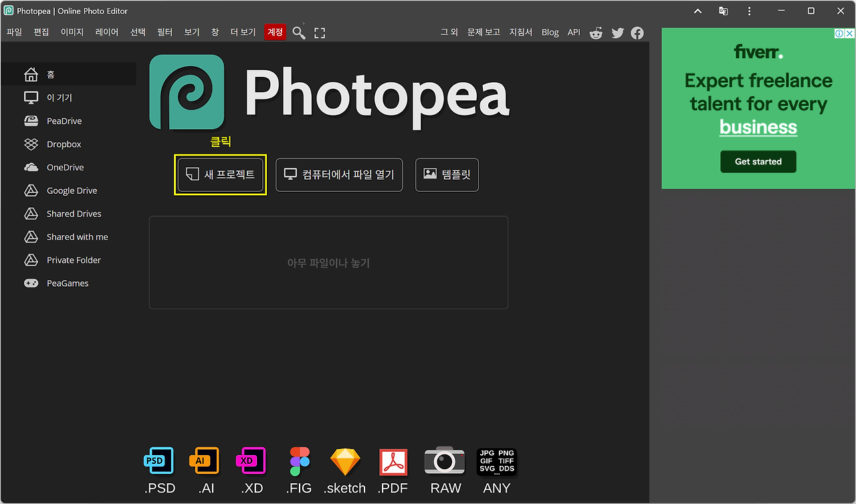Open the 창 menu
Screen dimensions: 856x504
215,32
